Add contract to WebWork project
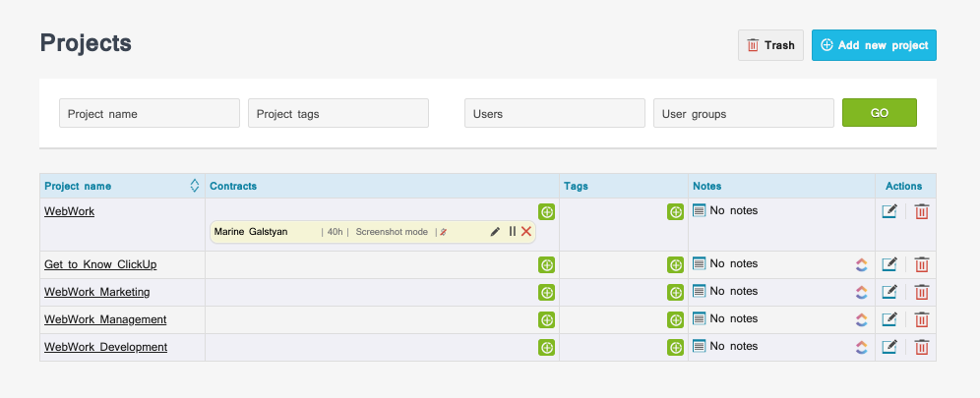 546,212
